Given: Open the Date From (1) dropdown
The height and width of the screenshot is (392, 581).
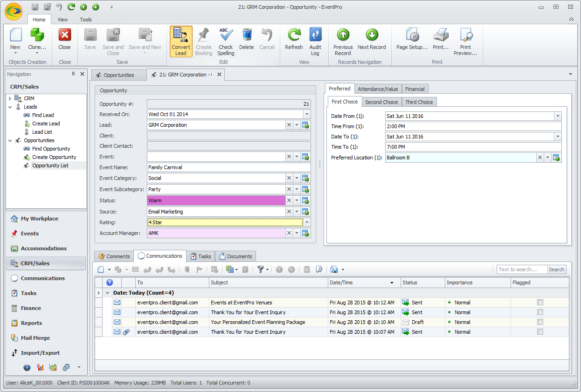Looking at the screenshot, I should click(558, 116).
